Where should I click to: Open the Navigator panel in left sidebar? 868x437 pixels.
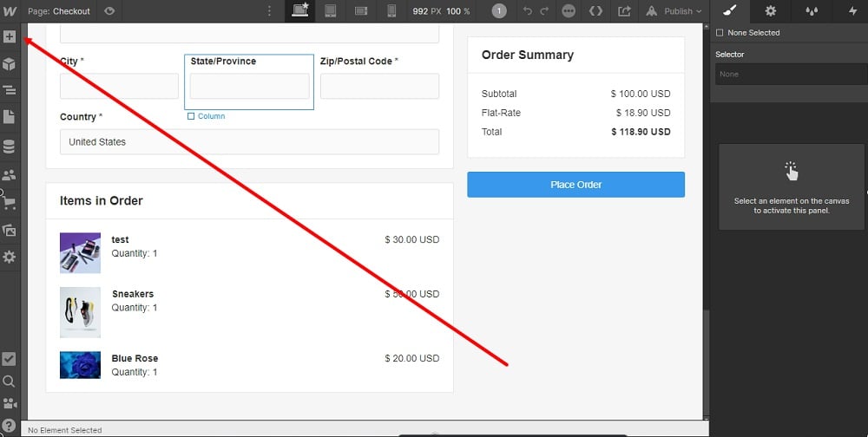9,90
